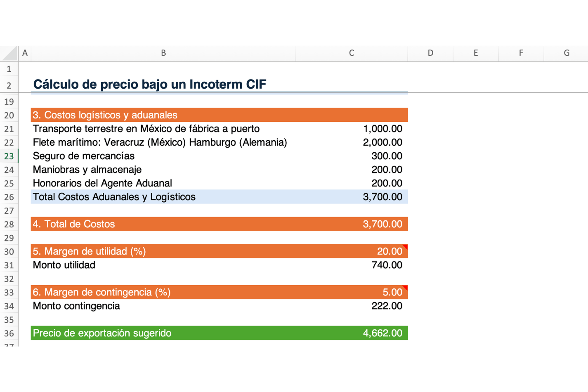The height and width of the screenshot is (392, 588).
Task: Select row 27 header
Action: click(x=9, y=210)
